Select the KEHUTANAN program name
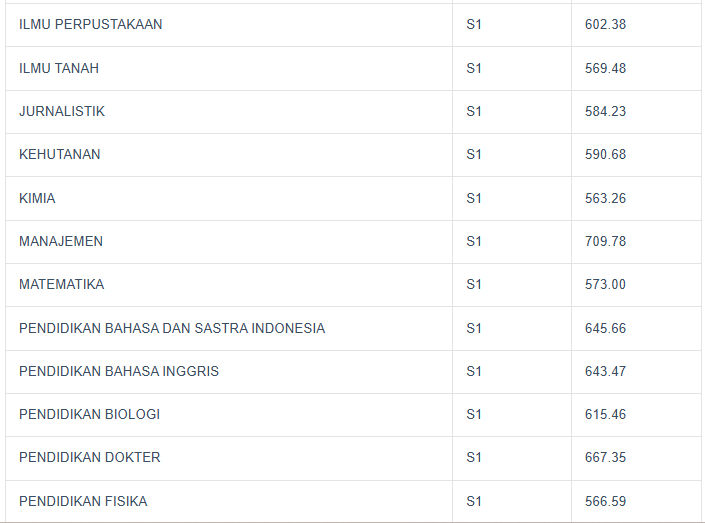The width and height of the screenshot is (705, 523). click(x=60, y=154)
